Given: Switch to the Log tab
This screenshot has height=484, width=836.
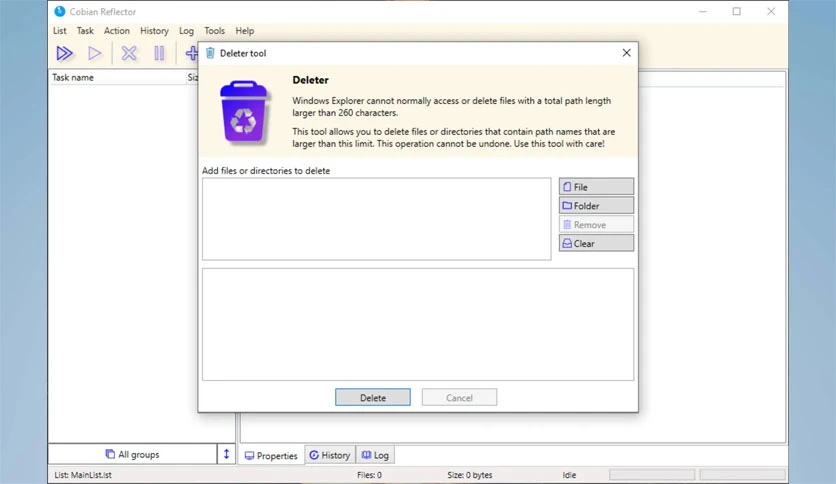Looking at the screenshot, I should click(x=375, y=455).
